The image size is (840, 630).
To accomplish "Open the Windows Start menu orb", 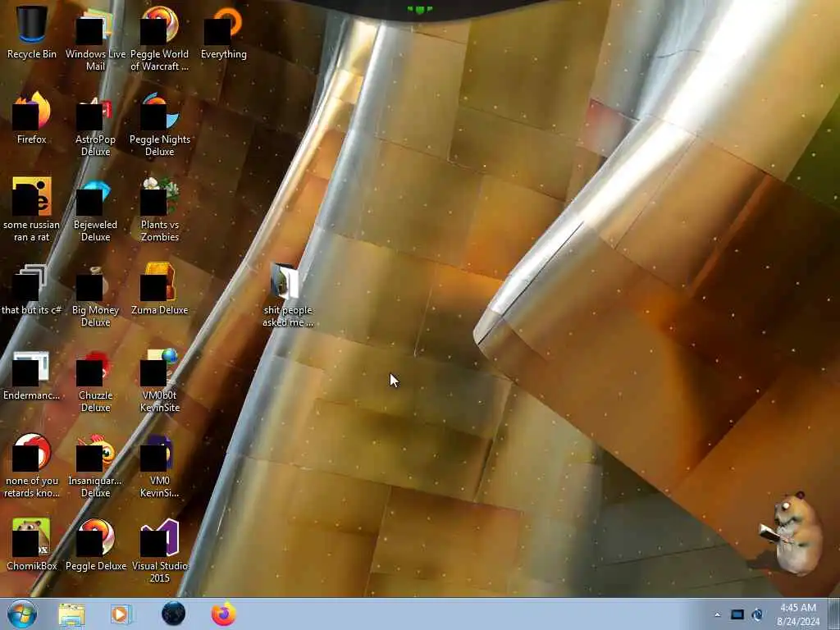I will (x=22, y=614).
